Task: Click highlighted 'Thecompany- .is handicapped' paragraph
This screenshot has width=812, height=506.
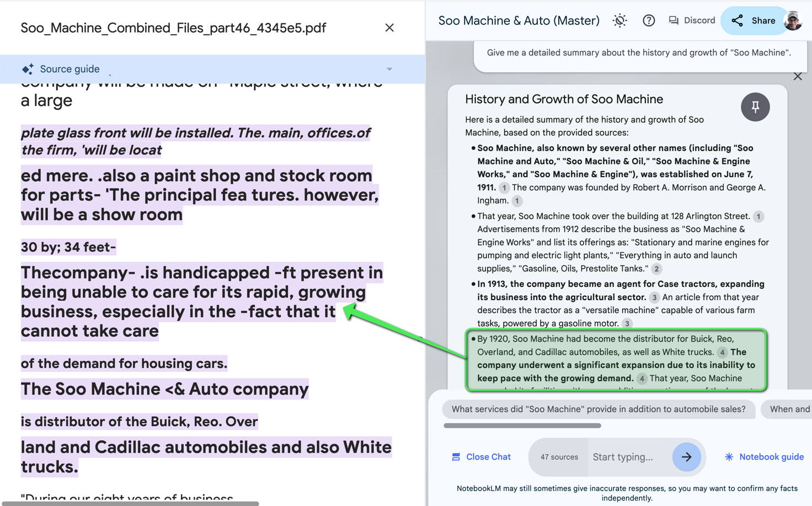Action: click(x=202, y=302)
